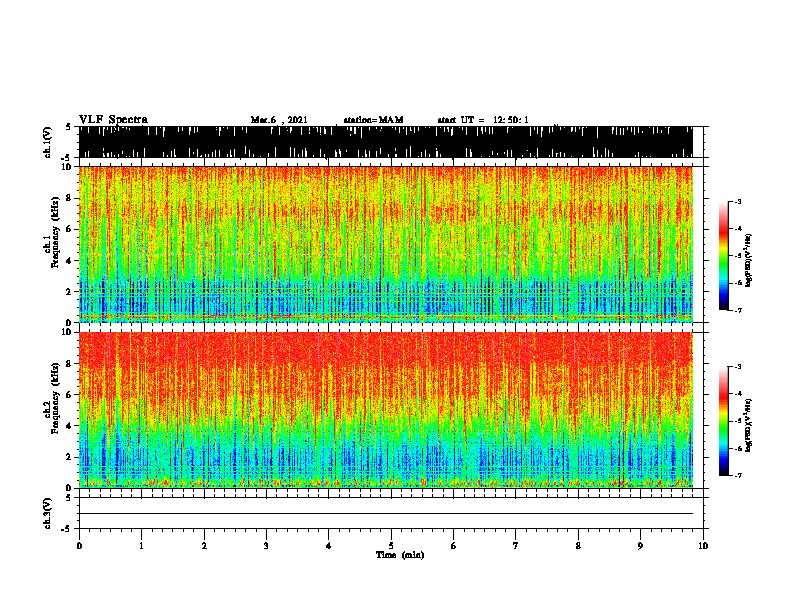Click time axis tick label "1"

141,546
